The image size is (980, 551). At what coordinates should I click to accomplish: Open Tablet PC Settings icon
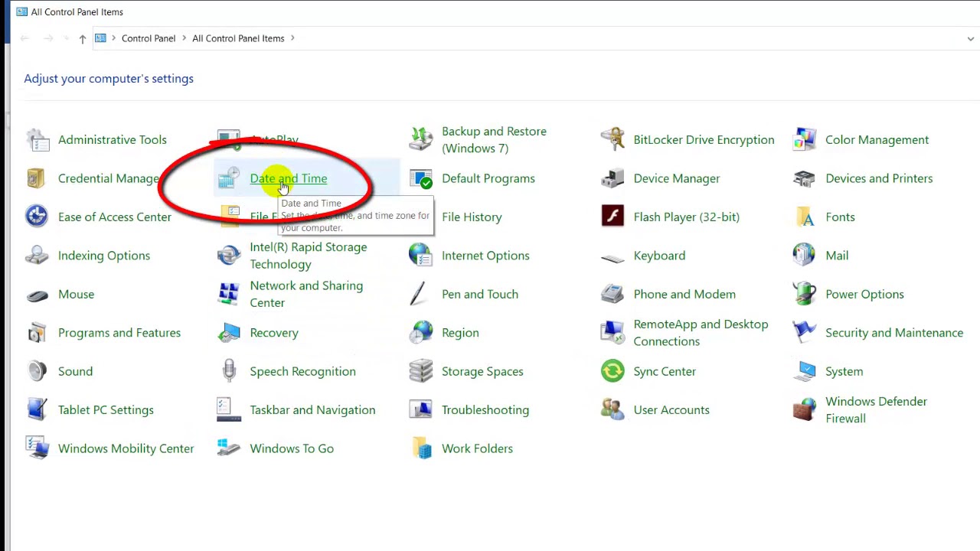(37, 409)
